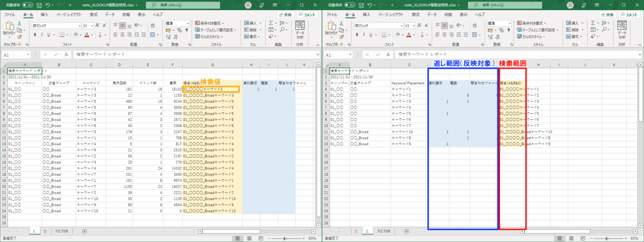Click Sort and Filter icon in left window
Image resolution: width=644 pixels, height=242 pixels.
tap(282, 24)
